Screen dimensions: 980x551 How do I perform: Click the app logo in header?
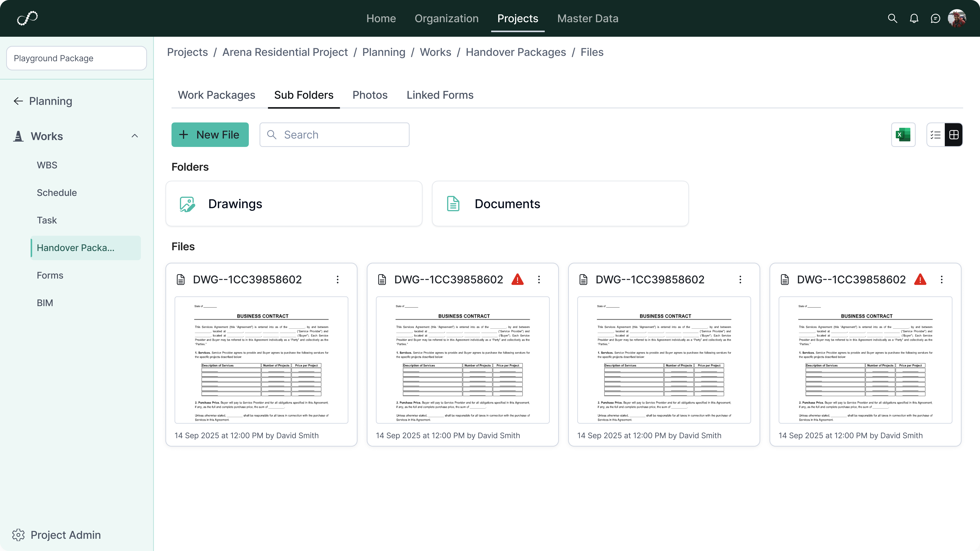(27, 18)
